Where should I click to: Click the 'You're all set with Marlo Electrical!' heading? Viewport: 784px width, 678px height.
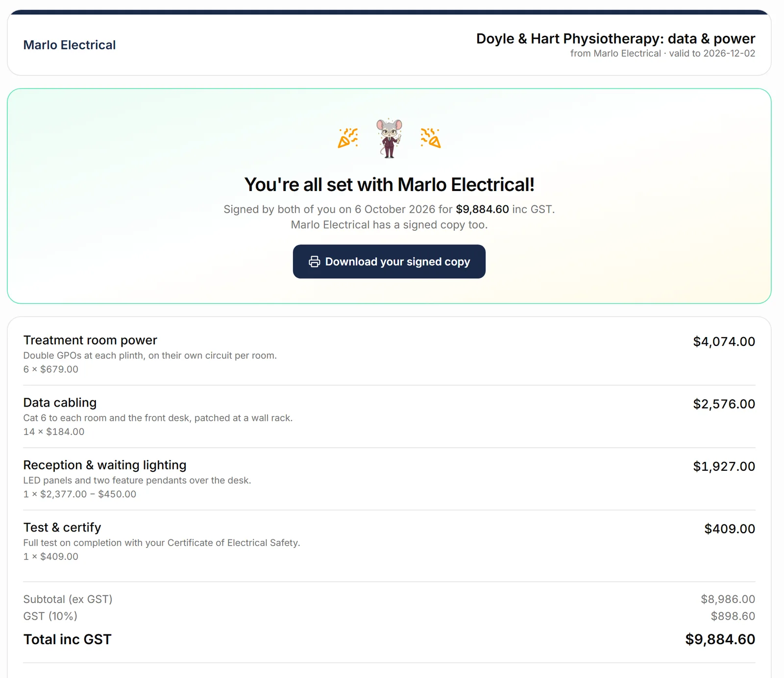(389, 185)
